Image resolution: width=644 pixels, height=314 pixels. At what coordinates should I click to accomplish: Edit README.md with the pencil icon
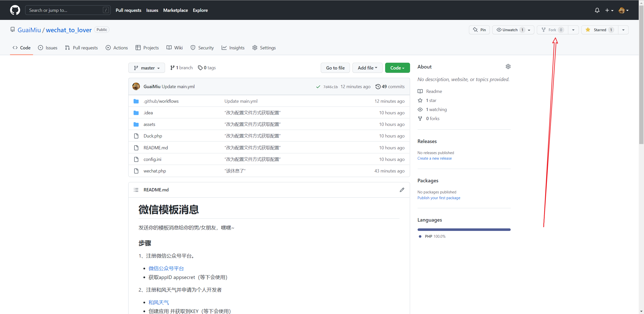click(x=402, y=190)
